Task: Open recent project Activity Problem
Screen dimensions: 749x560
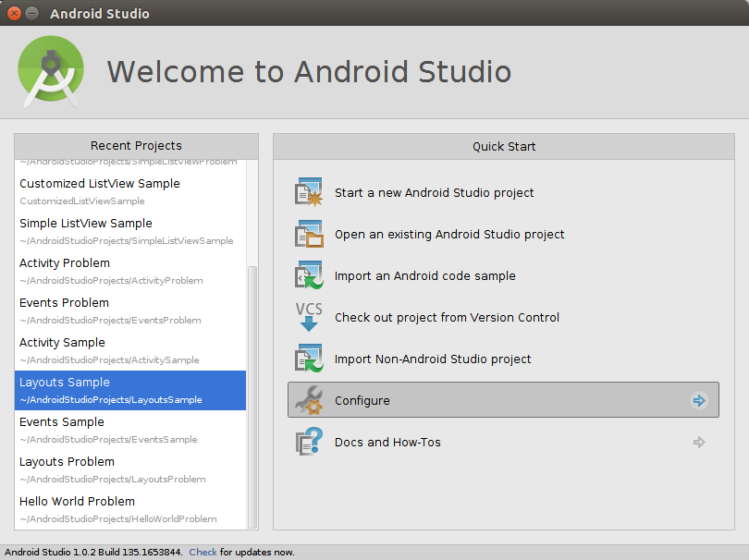Action: (x=130, y=271)
